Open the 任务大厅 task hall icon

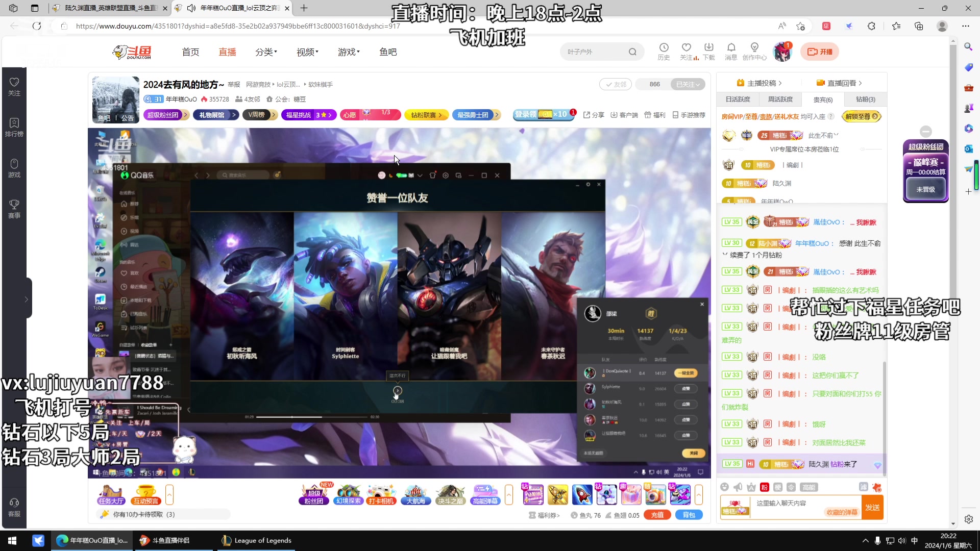pyautogui.click(x=111, y=495)
